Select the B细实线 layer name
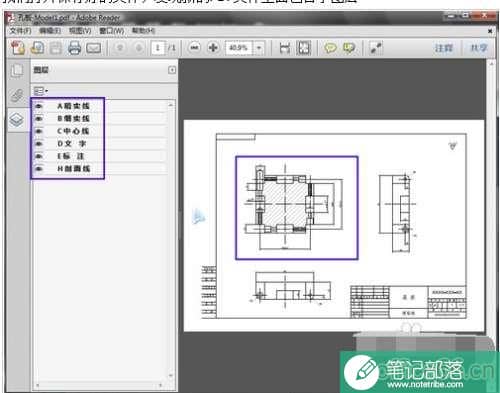This screenshot has width=500, height=393. [x=73, y=119]
